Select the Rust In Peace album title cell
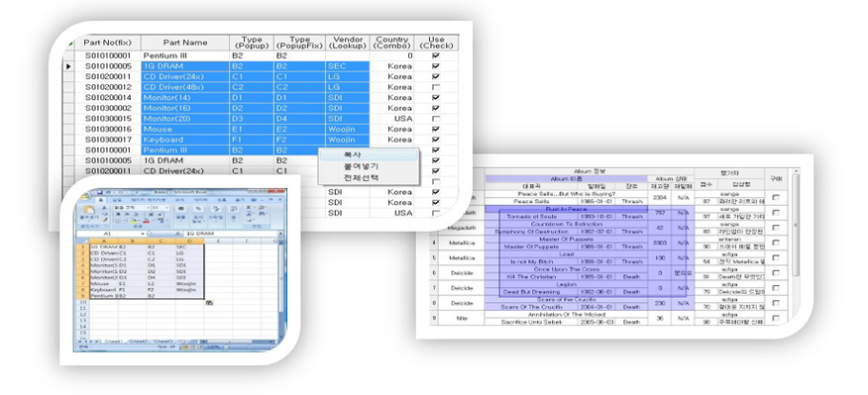 (x=566, y=209)
